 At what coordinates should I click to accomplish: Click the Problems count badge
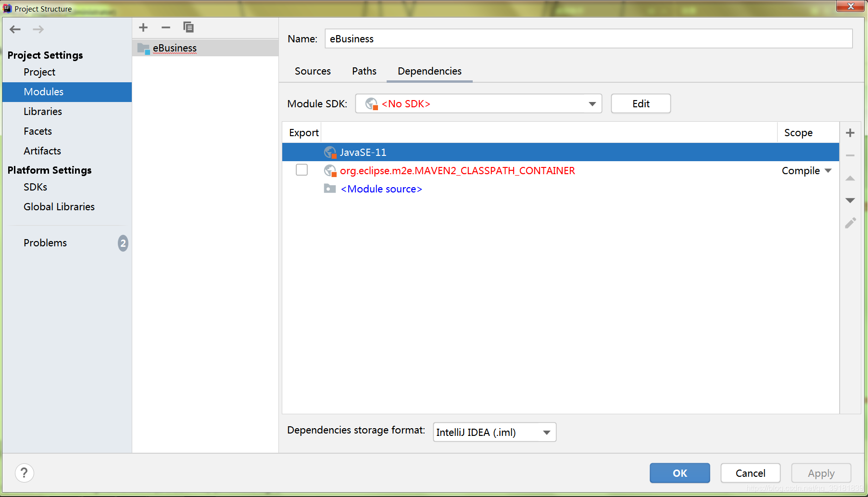pyautogui.click(x=123, y=243)
